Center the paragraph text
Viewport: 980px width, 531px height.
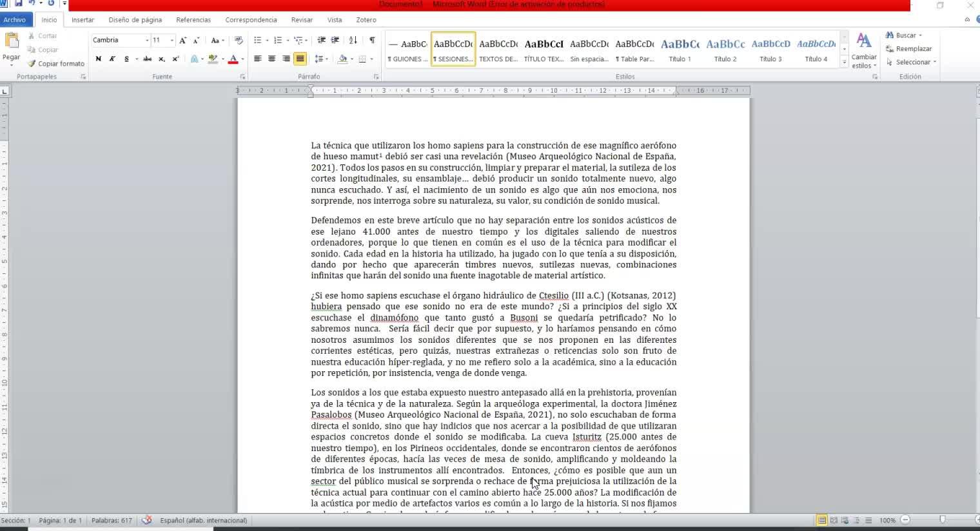(x=271, y=59)
